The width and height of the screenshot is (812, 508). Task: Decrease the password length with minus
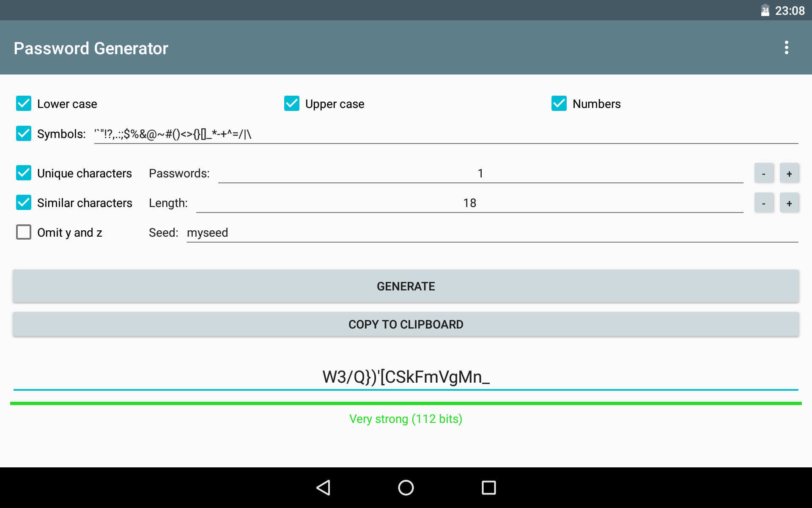click(x=764, y=203)
